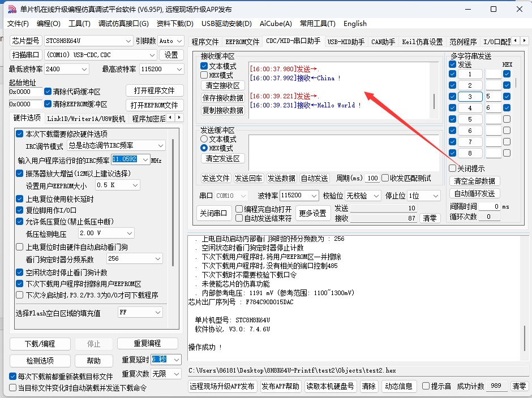Click the hardware options panel vertical scrollbar
This screenshot has height=398, width=532.
tap(173, 203)
